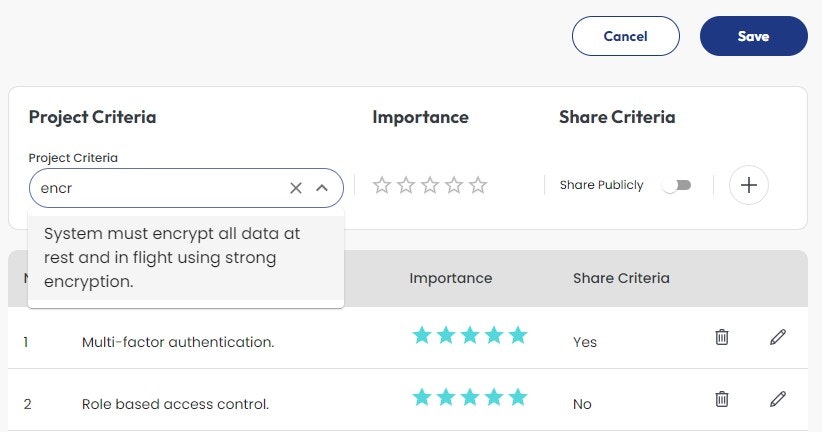Set importance to four stars
This screenshot has width=822, height=432.
pos(454,185)
